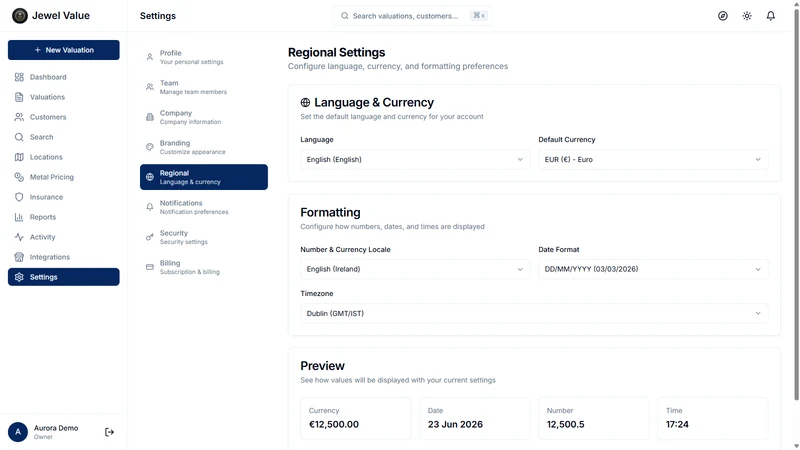This screenshot has width=800, height=450.
Task: Click the Settings gear icon in sidebar
Action: click(x=19, y=277)
